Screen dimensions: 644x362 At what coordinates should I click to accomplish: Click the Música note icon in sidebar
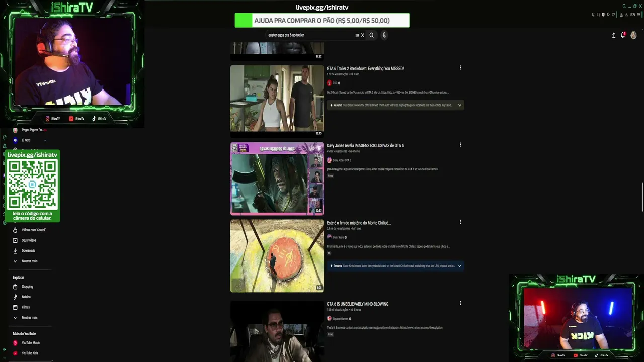tap(15, 297)
